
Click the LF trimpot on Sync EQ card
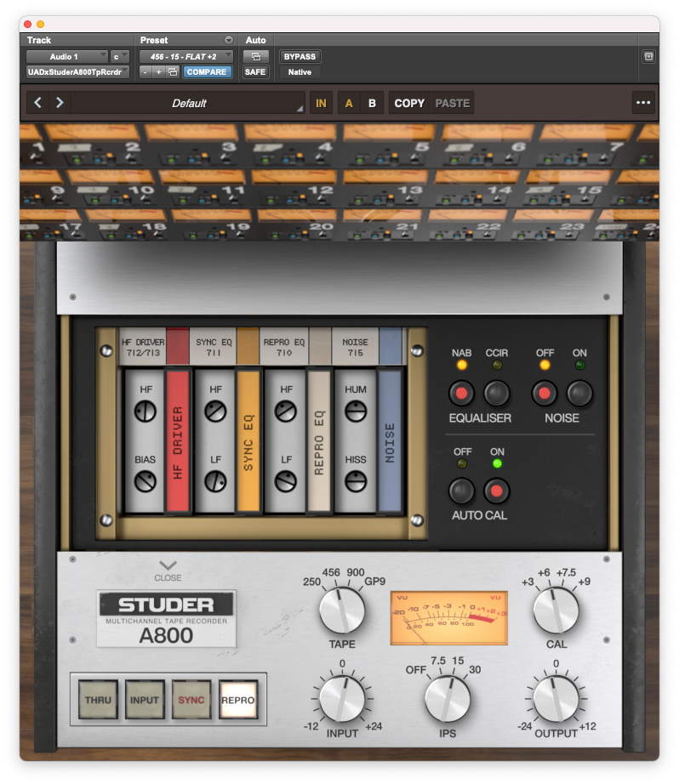(215, 482)
